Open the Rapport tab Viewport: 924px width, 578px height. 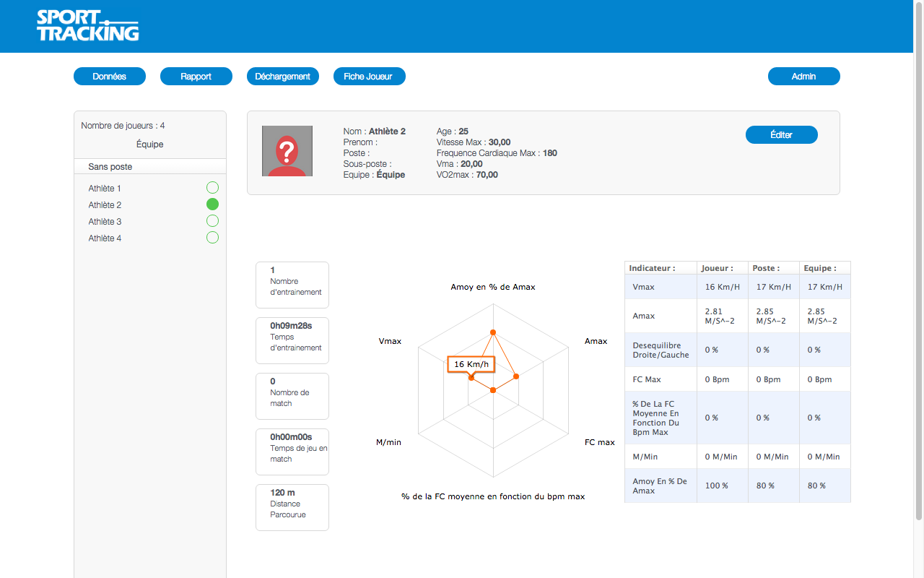click(196, 77)
